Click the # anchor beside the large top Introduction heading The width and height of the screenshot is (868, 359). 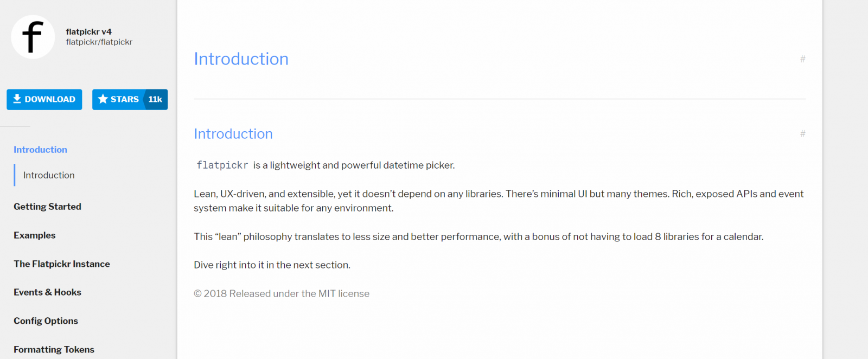802,59
